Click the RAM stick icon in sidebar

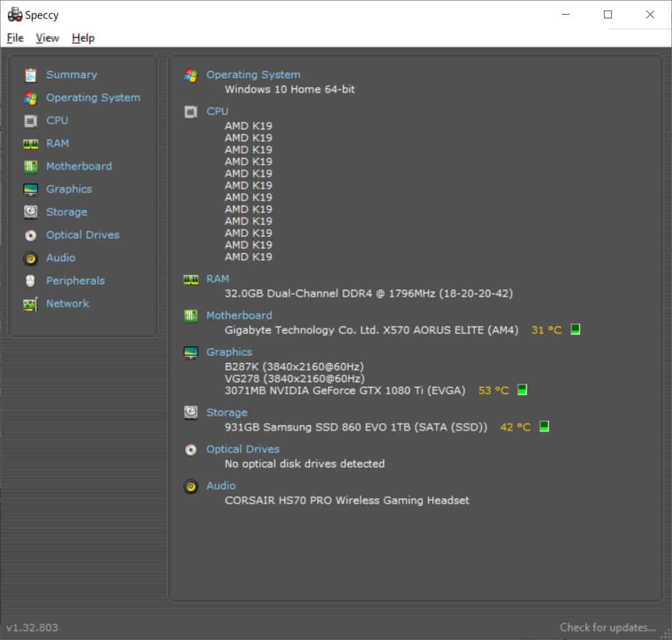pos(31,144)
